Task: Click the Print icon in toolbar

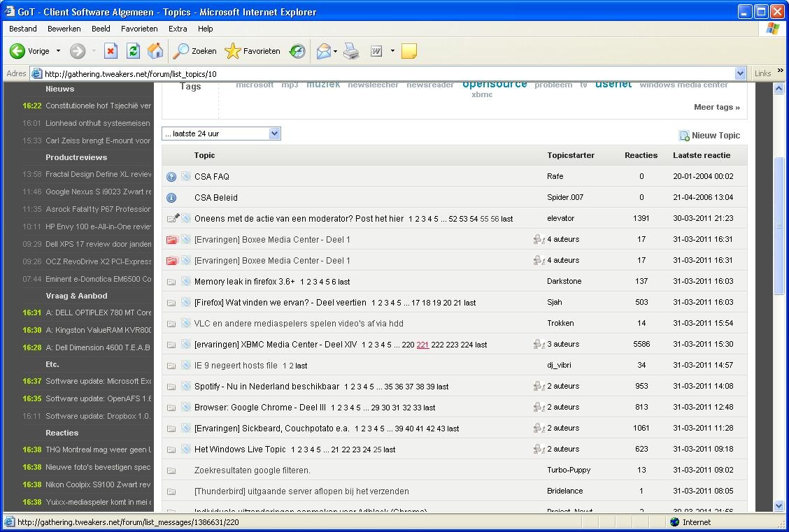Action: click(351, 51)
